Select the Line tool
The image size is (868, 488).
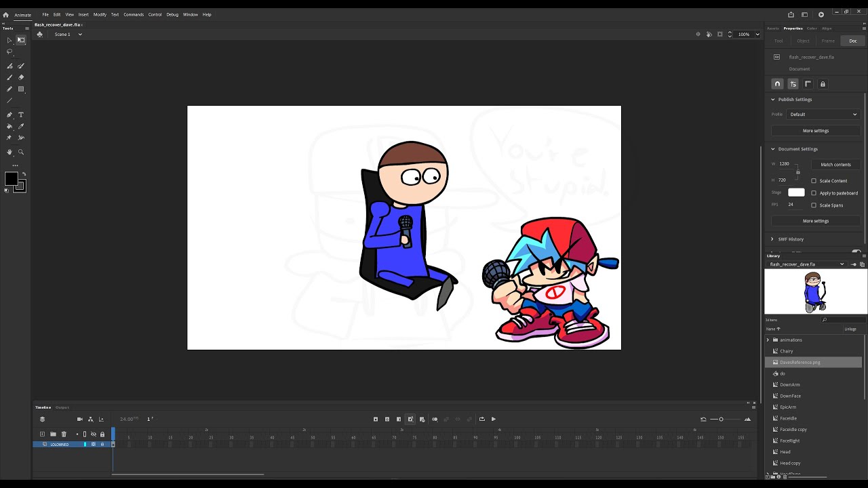(x=9, y=100)
